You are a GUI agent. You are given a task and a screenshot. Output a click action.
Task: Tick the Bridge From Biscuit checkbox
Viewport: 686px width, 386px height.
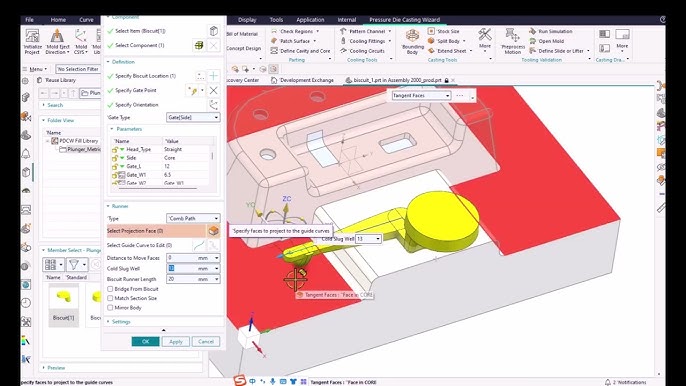110,289
